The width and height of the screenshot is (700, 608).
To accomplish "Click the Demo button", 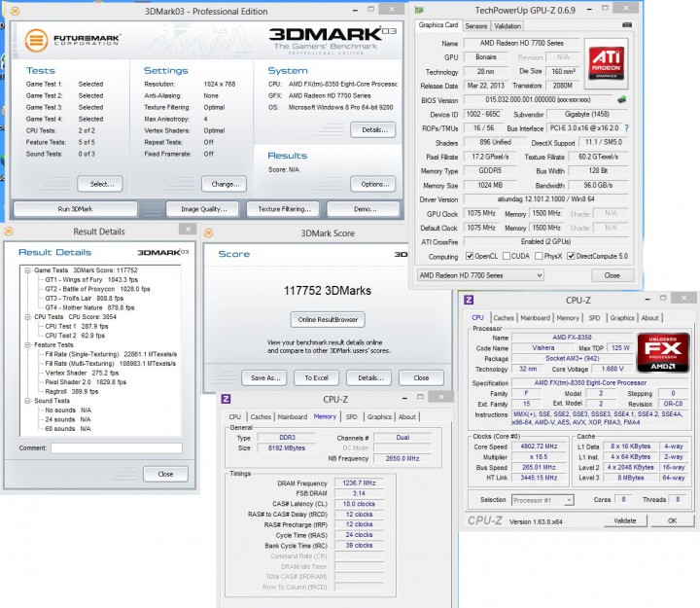I will 364,208.
